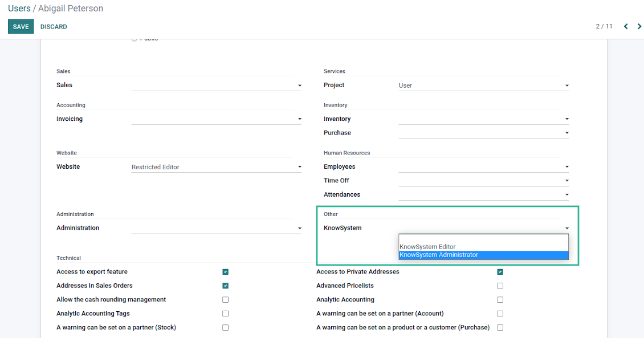The image size is (644, 338).
Task: Enable warning on a partner (Account)
Action: pyautogui.click(x=500, y=313)
